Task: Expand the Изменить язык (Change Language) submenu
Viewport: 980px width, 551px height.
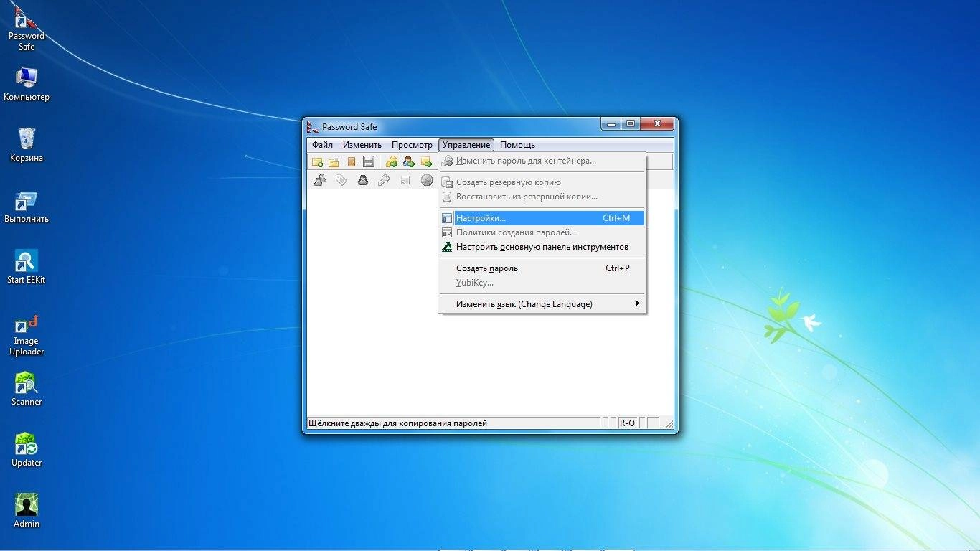Action: 542,304
